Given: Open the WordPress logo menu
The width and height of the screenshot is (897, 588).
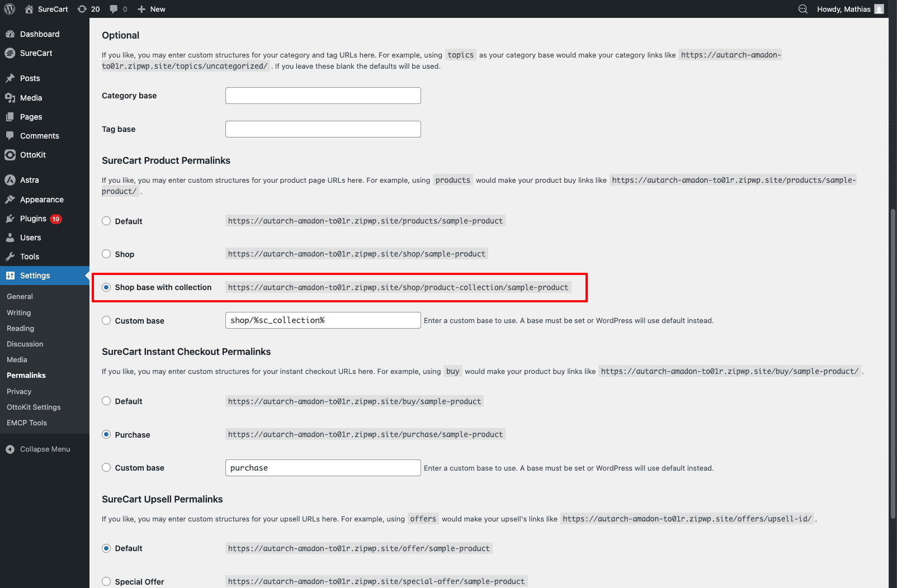Looking at the screenshot, I should [x=10, y=9].
